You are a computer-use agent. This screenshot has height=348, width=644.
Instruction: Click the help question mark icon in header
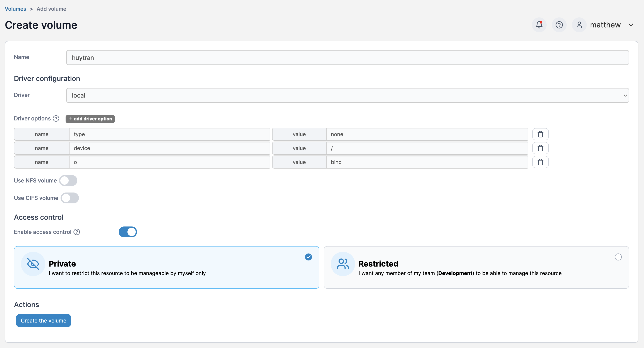point(559,25)
